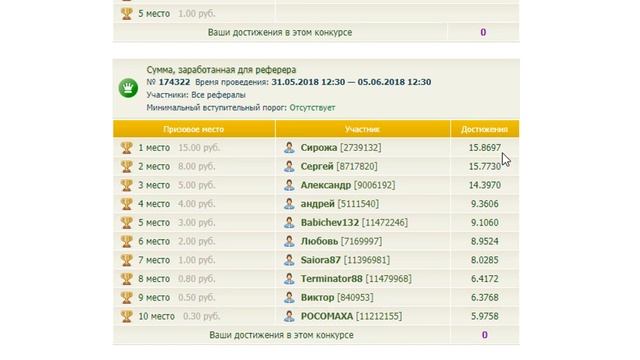The image size is (640, 360).
Task: Click the trophy icon beside 5 место 3.00 руб.
Action: point(127,223)
